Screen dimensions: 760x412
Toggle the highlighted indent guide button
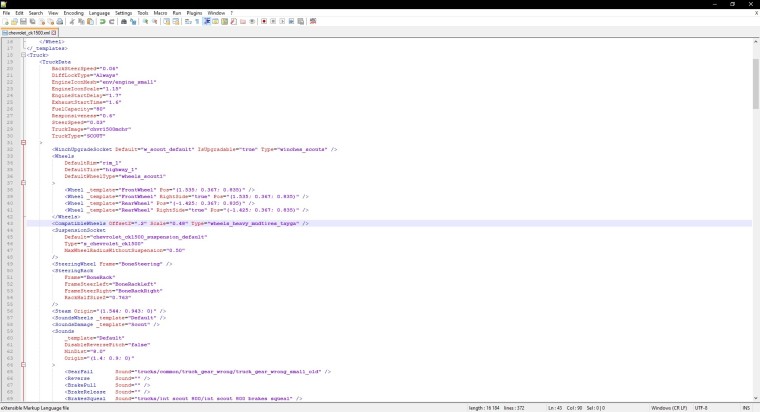click(x=207, y=21)
